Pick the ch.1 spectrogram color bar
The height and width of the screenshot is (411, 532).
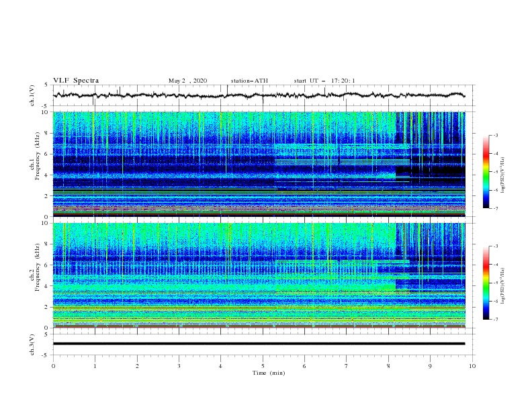[x=486, y=172]
